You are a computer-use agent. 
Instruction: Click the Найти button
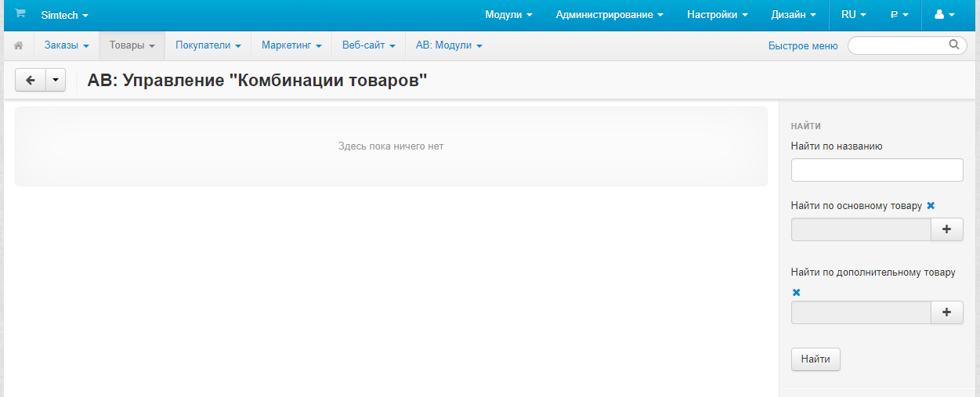pyautogui.click(x=815, y=359)
